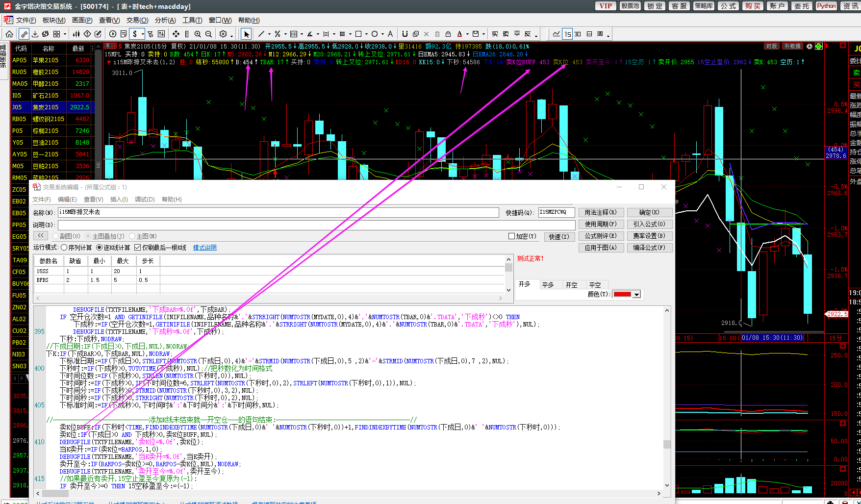Click the 卖 sell toolbar icon
The image size is (861, 504).
tap(506, 34)
